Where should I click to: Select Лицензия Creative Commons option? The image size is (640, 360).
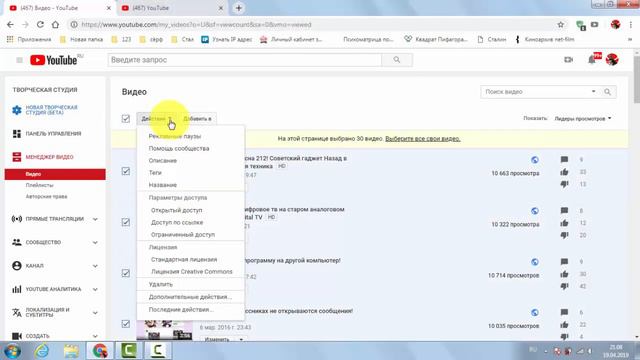[x=191, y=271]
